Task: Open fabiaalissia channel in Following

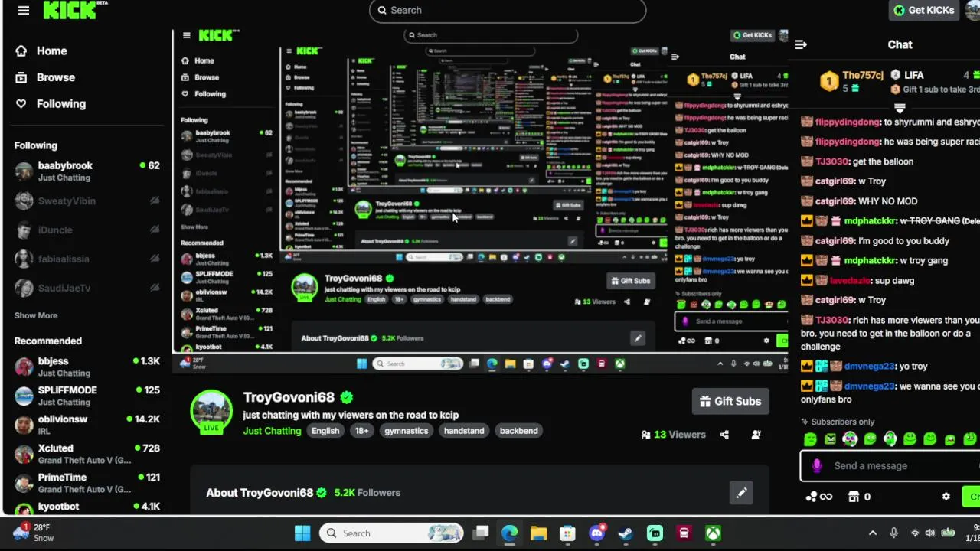Action: tap(87, 259)
